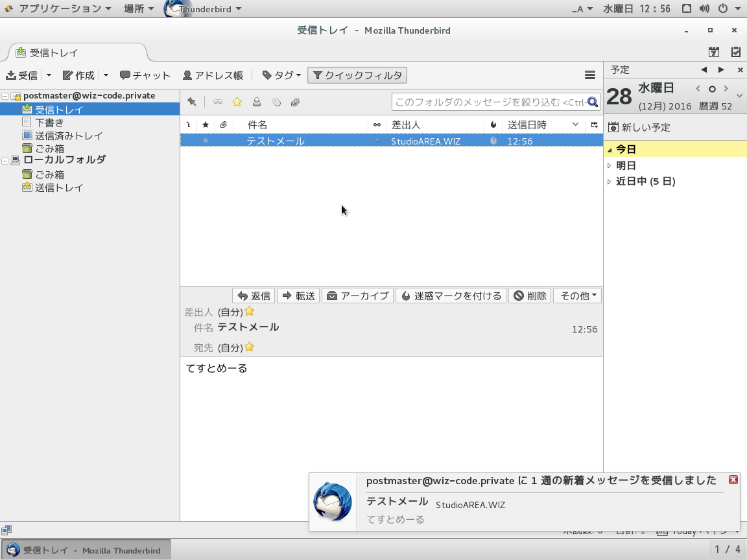This screenshot has height=560, width=747.
Task: Click 作成 to compose a message
Action: pyautogui.click(x=78, y=75)
